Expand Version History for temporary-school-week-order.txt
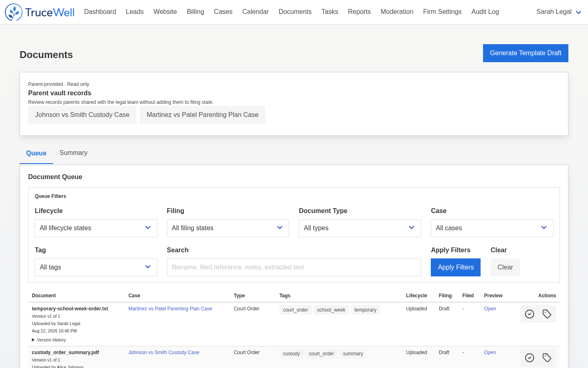The image size is (588, 368). (x=49, y=340)
